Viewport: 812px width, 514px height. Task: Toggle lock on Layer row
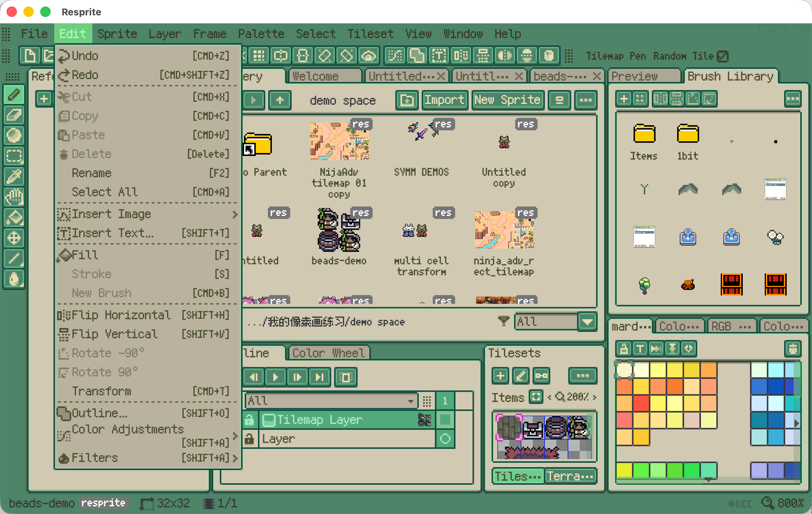249,439
